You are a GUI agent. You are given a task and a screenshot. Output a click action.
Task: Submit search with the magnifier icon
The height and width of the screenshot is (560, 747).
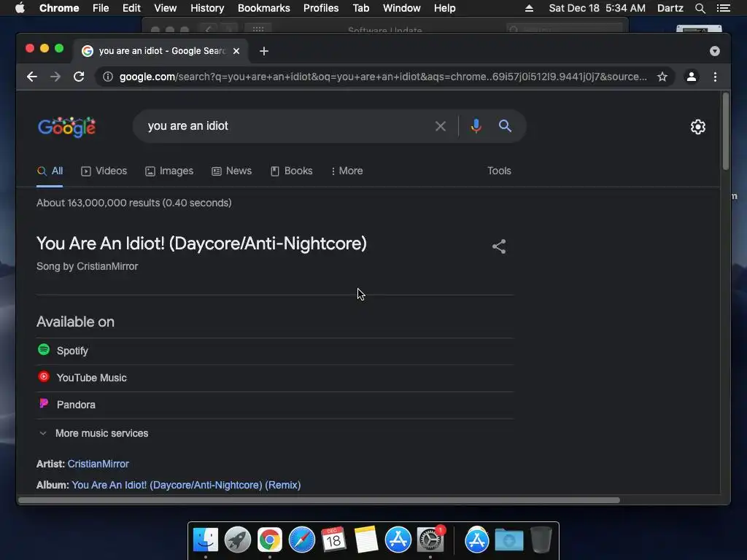(x=505, y=126)
